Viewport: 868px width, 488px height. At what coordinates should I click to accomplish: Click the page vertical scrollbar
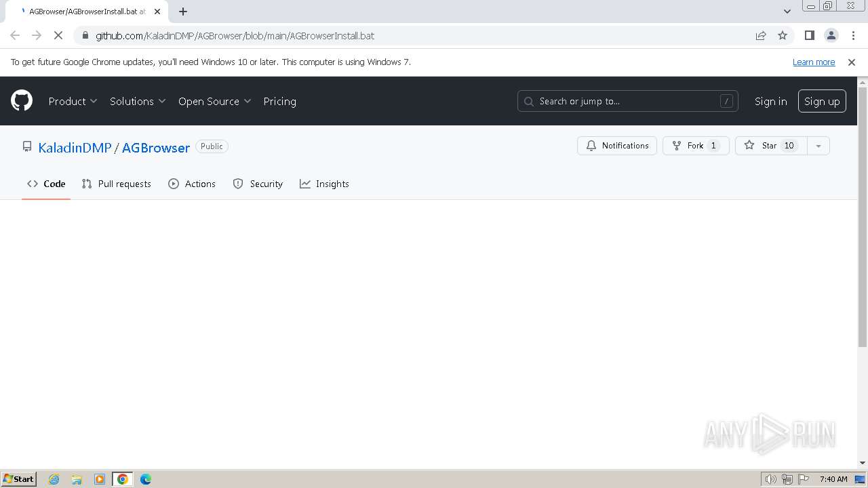coord(863,217)
